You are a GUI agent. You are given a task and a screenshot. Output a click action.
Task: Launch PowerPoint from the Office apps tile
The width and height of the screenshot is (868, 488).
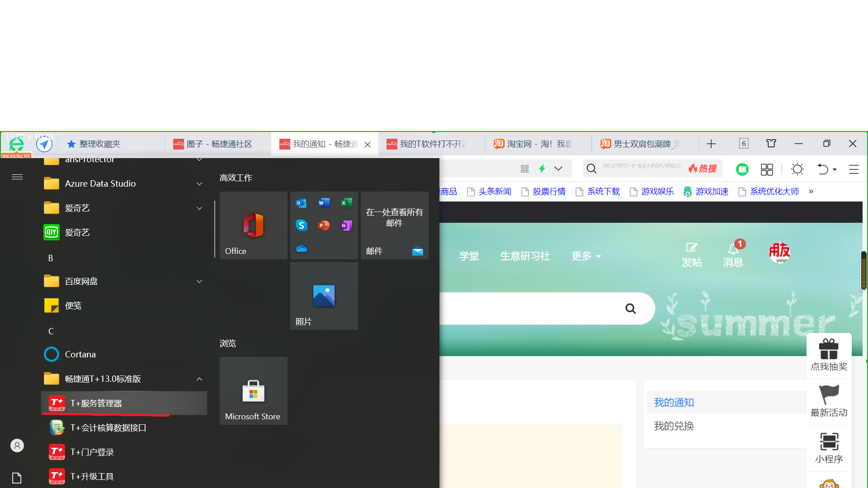pos(324,225)
